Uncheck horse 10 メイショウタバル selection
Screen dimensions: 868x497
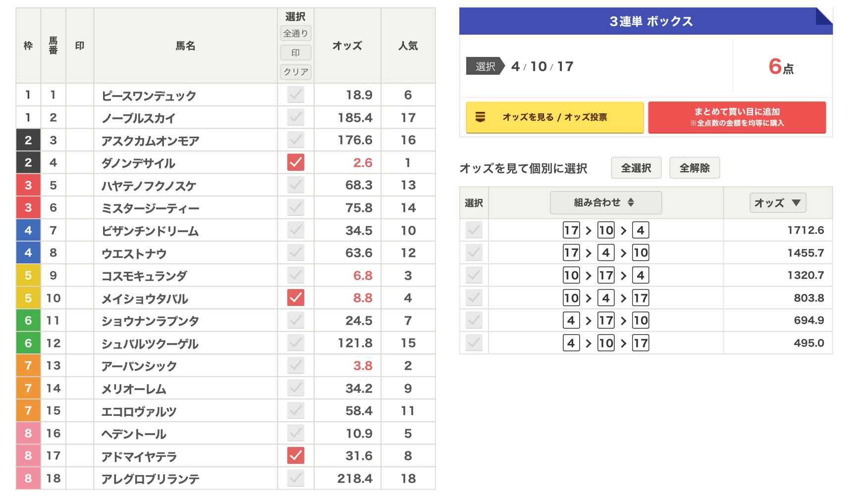tap(296, 298)
